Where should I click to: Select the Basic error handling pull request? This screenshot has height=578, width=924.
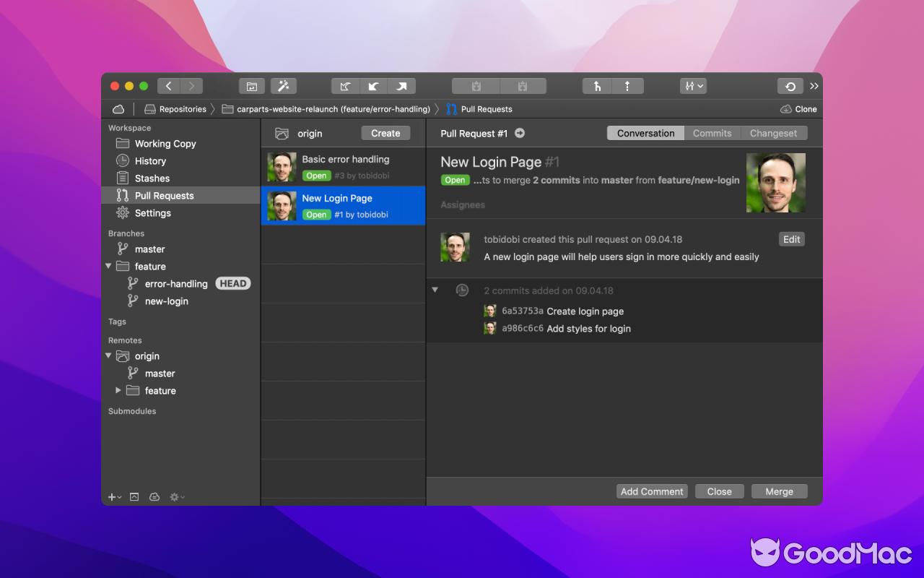tap(343, 166)
